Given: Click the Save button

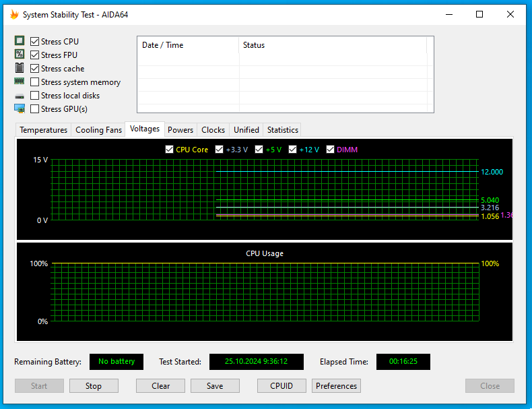Looking at the screenshot, I should pos(215,386).
